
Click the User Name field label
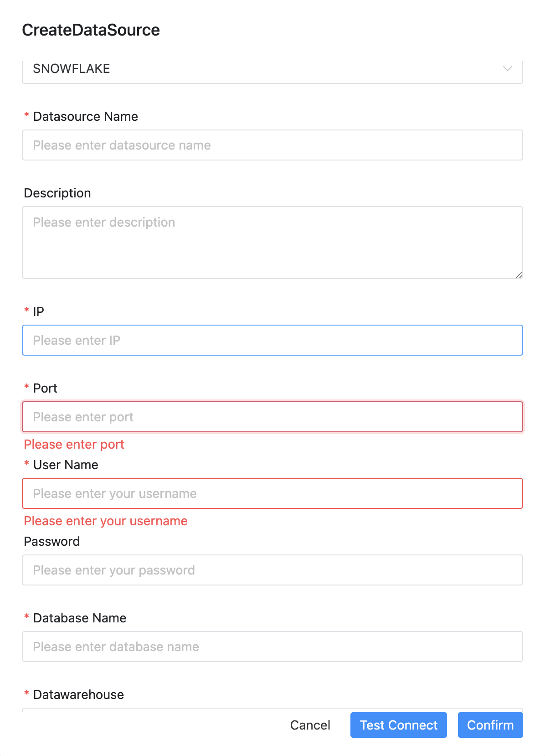point(66,465)
